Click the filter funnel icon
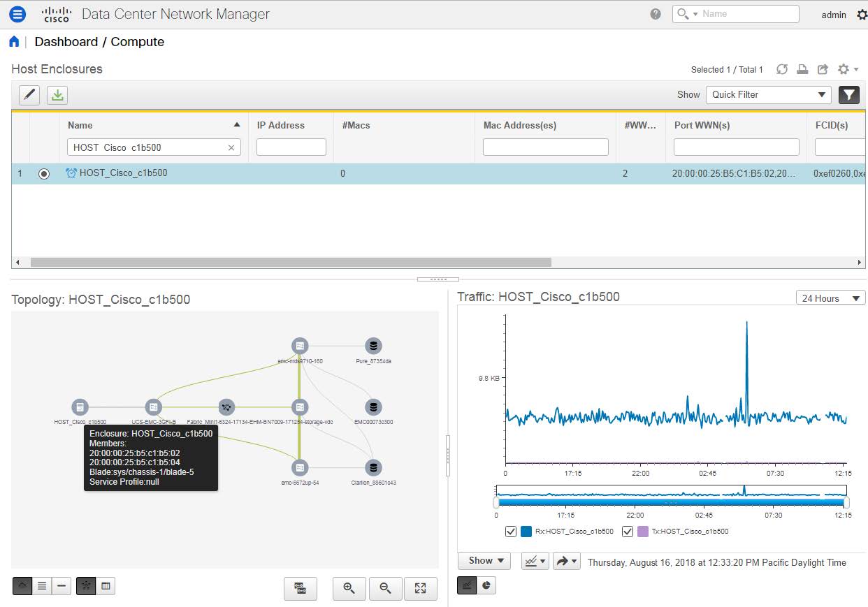Image resolution: width=868 pixels, height=607 pixels. [849, 94]
